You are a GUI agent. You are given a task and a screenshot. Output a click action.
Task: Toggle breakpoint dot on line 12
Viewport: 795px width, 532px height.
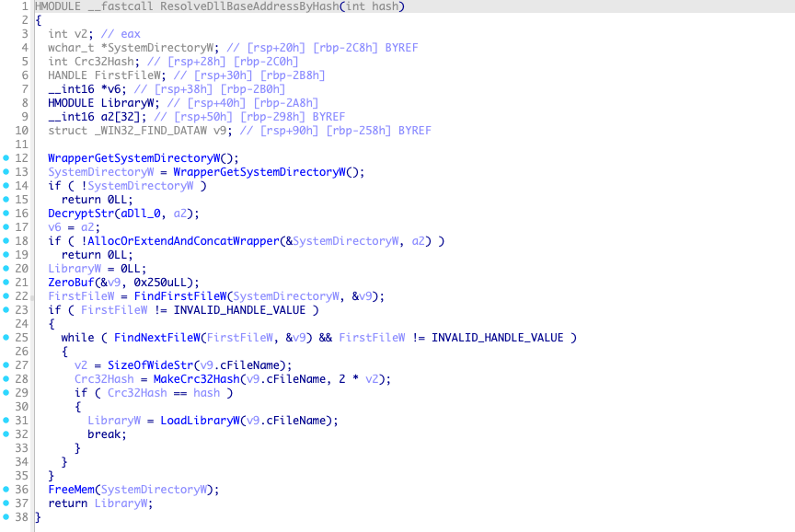[6, 158]
